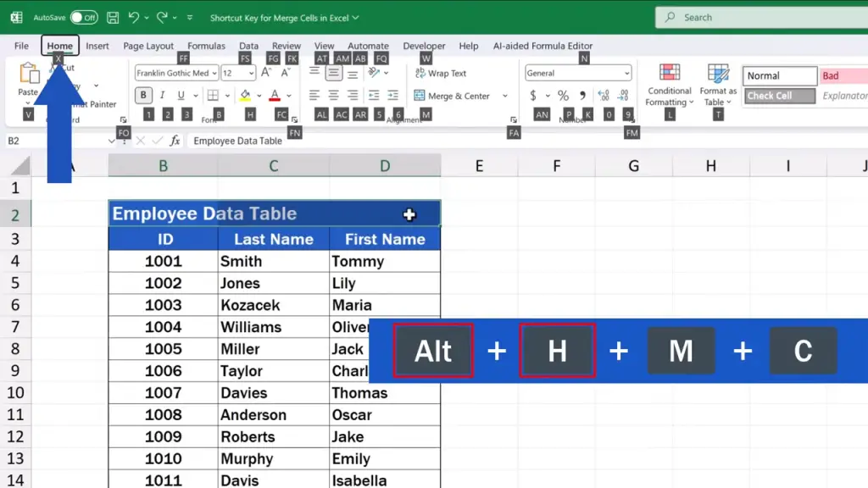Click the Insert Function fx icon

click(175, 141)
